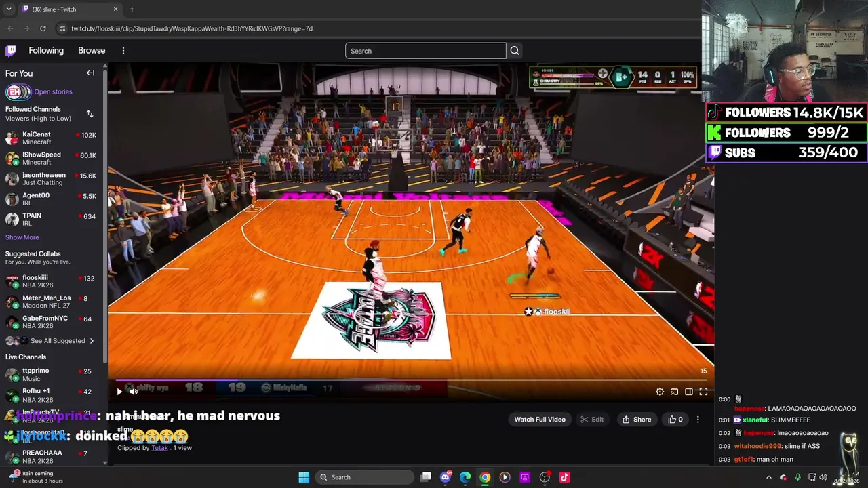This screenshot has width=868, height=488.
Task: Open the video player settings gear
Action: point(660,392)
